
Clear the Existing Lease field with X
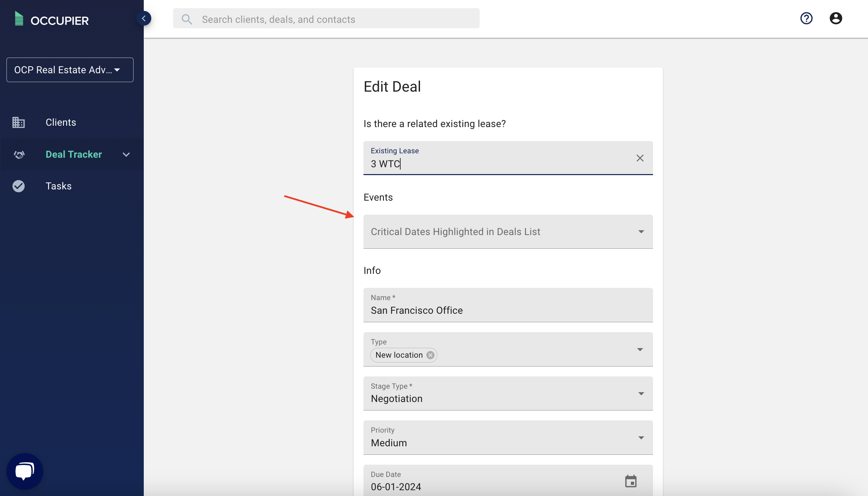click(640, 158)
